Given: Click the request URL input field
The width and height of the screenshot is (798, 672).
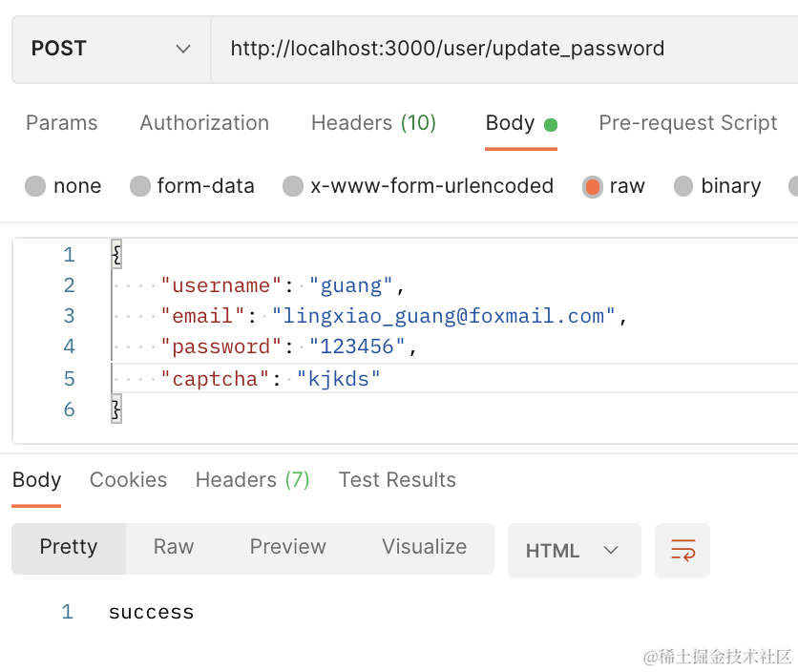Looking at the screenshot, I should pos(496,49).
